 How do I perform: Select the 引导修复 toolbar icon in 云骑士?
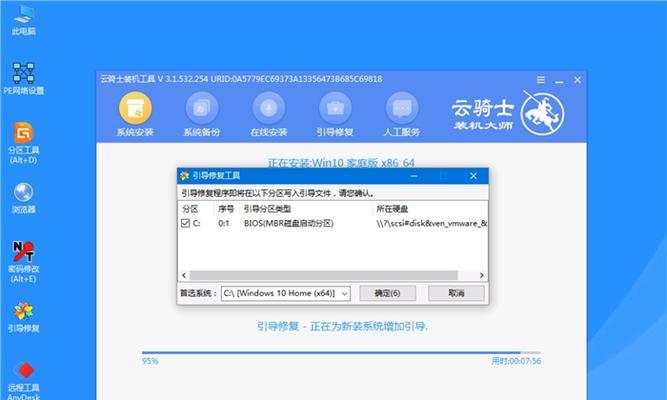pos(335,114)
